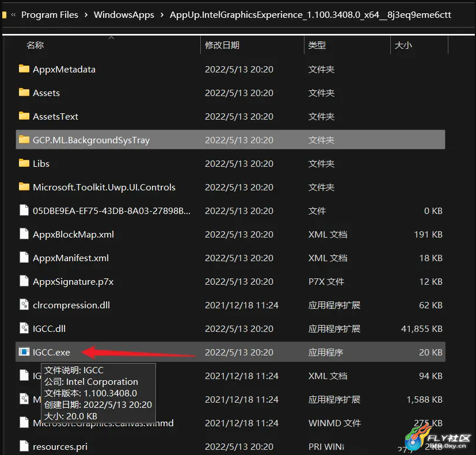Click clrcompression.dll date 2021/12/18 11:24

[x=241, y=305]
